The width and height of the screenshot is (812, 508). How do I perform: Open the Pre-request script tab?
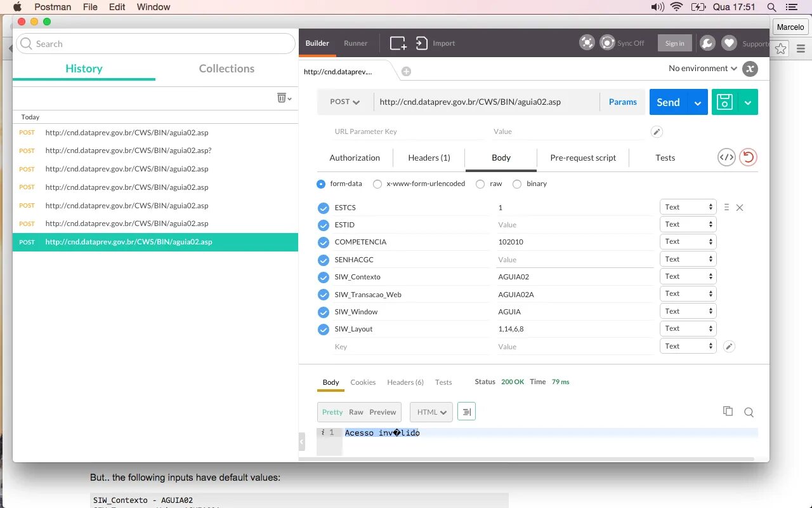point(583,157)
